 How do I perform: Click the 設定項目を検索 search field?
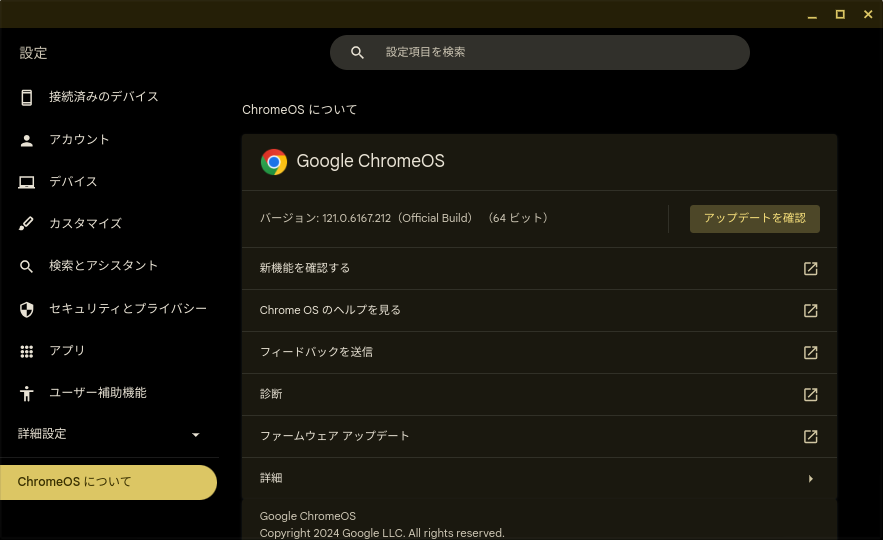point(539,52)
